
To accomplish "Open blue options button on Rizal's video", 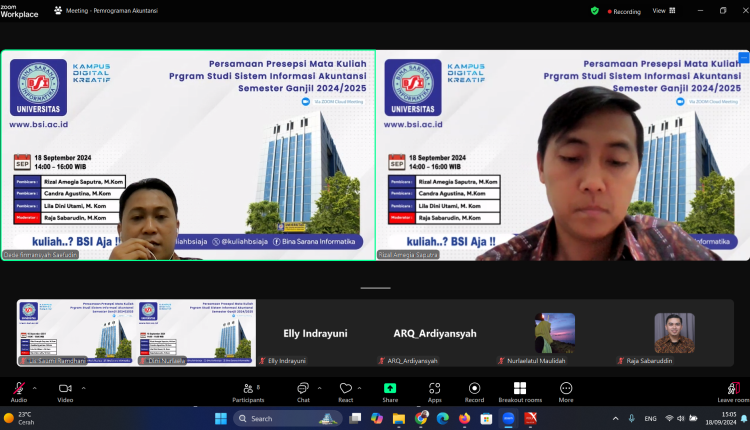I will (x=744, y=57).
